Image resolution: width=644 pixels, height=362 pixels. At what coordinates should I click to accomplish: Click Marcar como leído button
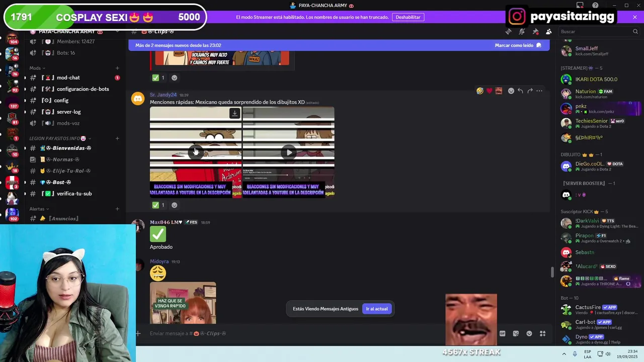click(x=518, y=45)
